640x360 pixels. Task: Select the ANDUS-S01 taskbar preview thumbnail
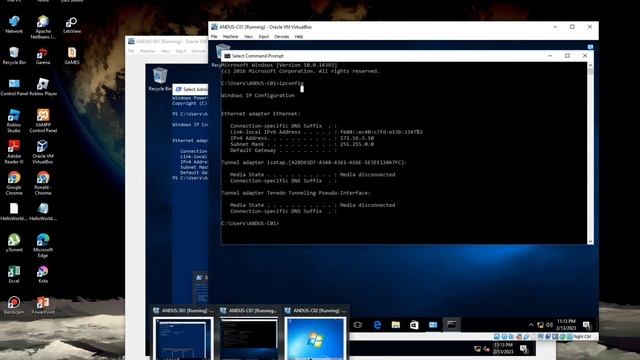pos(183,338)
